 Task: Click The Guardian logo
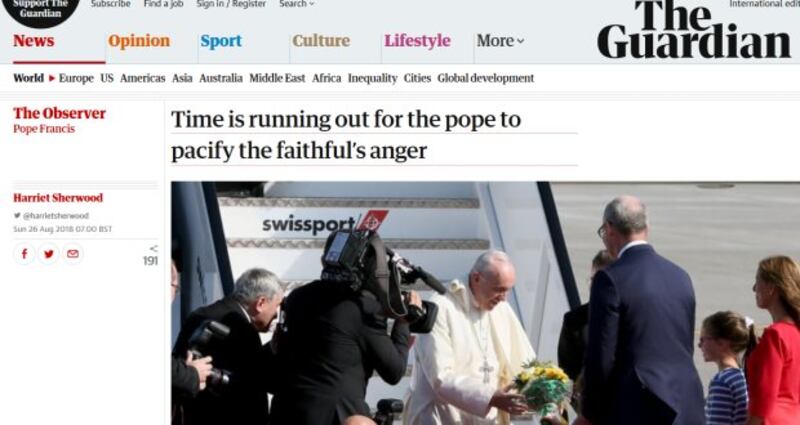click(x=694, y=30)
